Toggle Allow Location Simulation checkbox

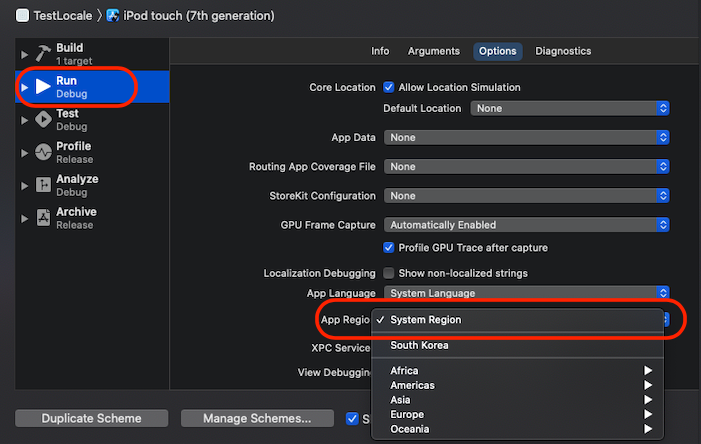[389, 87]
